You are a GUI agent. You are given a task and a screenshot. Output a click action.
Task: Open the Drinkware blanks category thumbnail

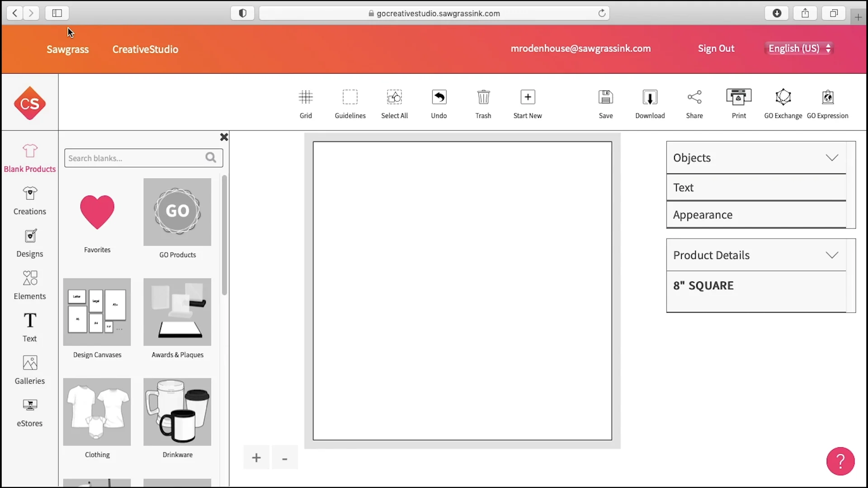click(177, 412)
